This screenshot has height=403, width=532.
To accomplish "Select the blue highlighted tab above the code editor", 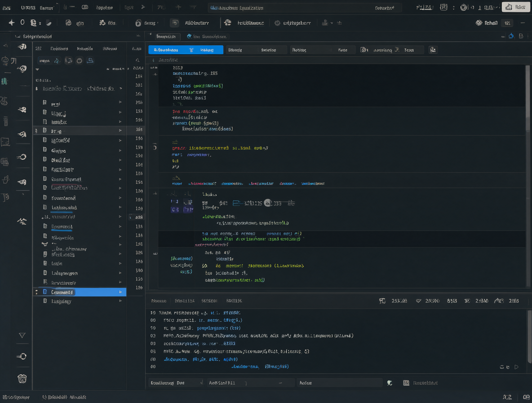I will point(186,50).
